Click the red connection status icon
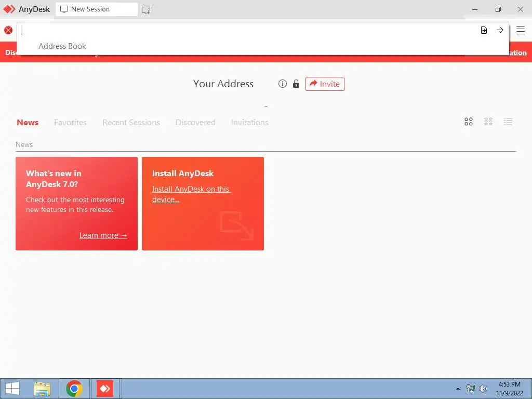 pos(8,30)
